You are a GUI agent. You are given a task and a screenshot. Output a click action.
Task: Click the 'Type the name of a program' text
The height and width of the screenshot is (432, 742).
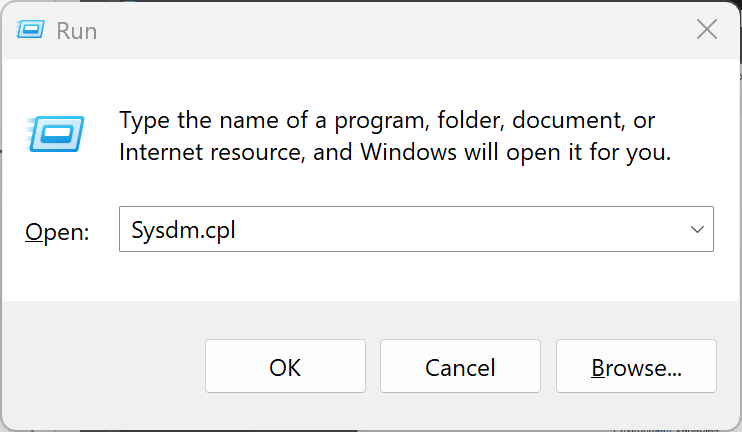click(x=274, y=120)
